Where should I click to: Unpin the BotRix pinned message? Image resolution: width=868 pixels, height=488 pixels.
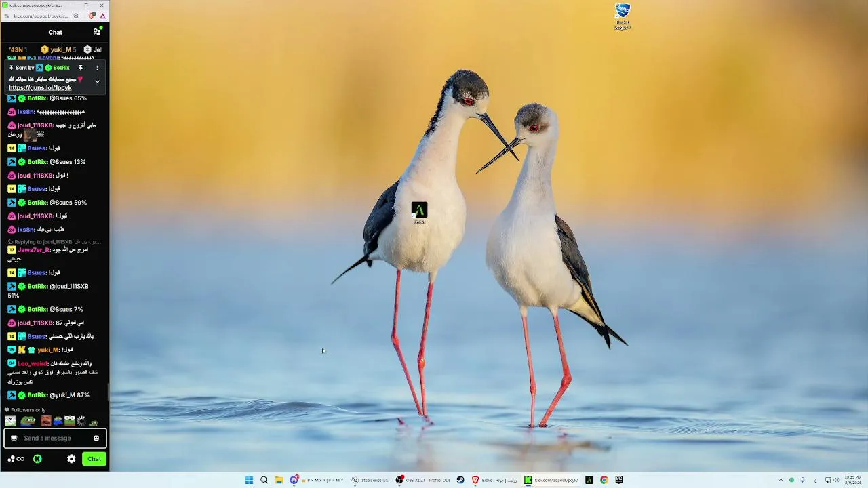point(80,68)
